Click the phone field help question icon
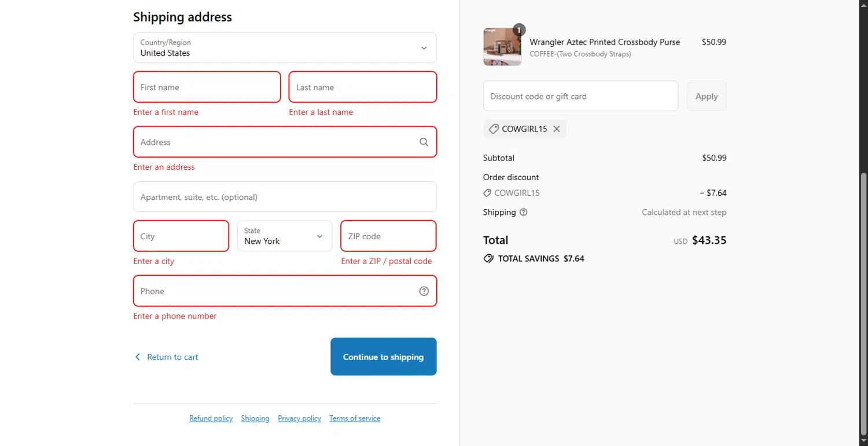This screenshot has width=868, height=446. coord(424,291)
